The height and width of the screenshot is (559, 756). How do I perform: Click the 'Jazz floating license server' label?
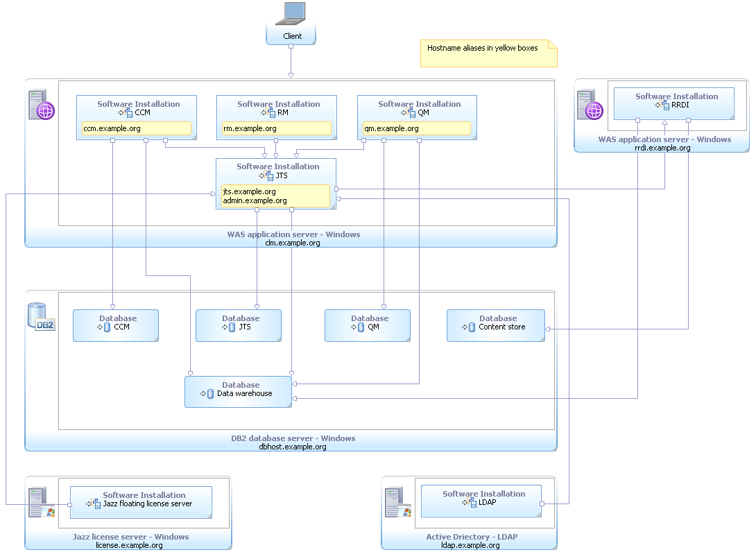148,504
